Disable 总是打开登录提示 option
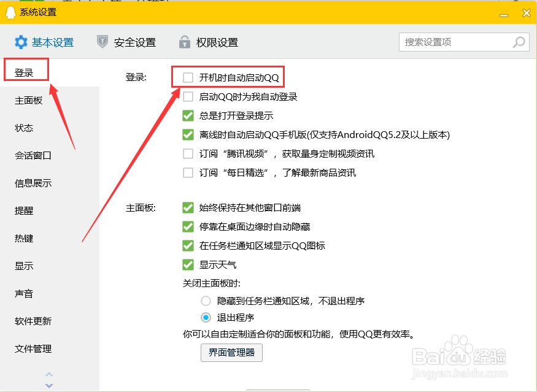 (x=188, y=114)
